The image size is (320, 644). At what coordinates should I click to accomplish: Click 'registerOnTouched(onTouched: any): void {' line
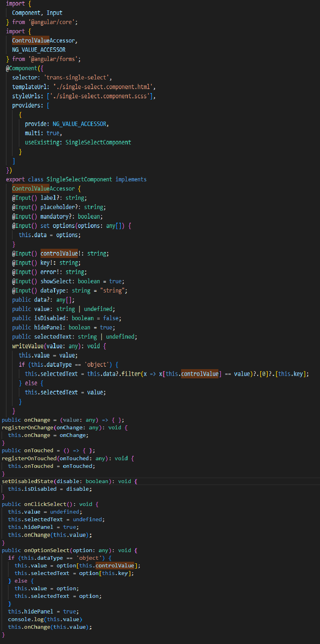pyautogui.click(x=68, y=458)
